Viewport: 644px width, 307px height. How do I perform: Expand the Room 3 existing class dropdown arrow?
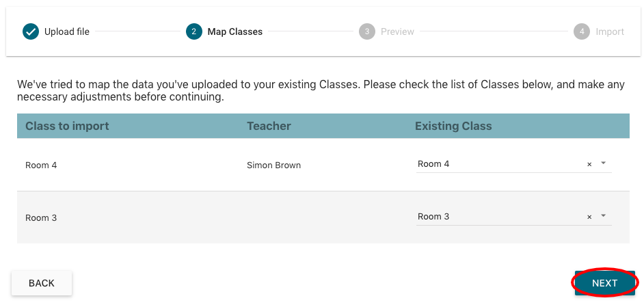click(x=603, y=216)
